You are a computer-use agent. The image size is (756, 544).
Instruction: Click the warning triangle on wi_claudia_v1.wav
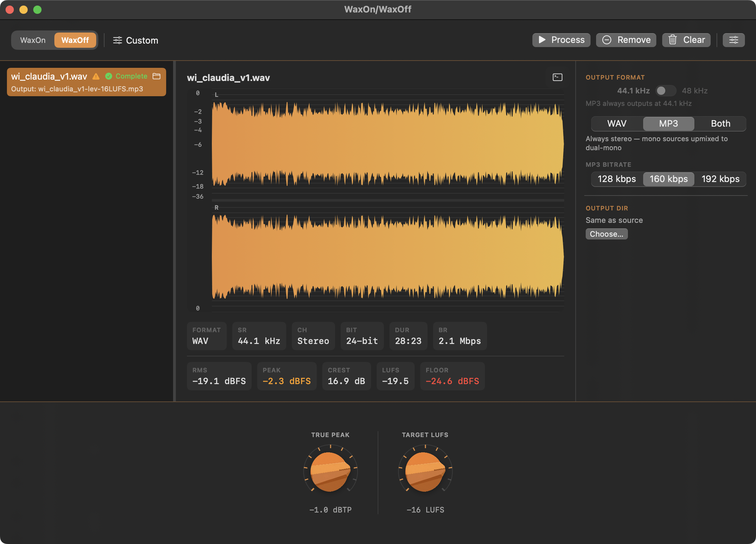click(x=96, y=76)
